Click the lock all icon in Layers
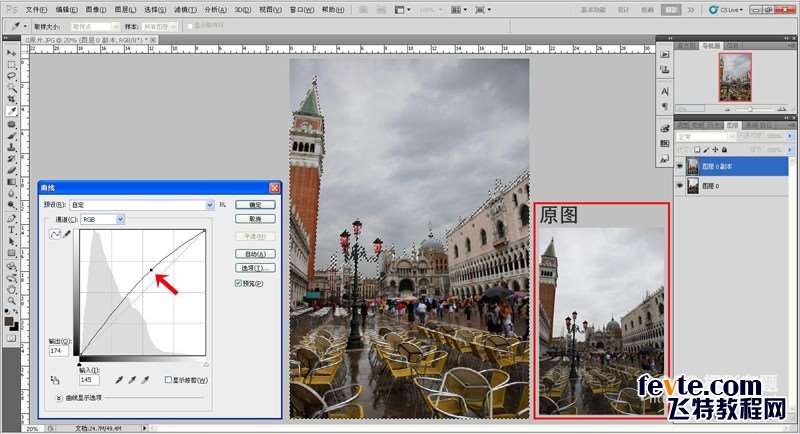 [724, 149]
